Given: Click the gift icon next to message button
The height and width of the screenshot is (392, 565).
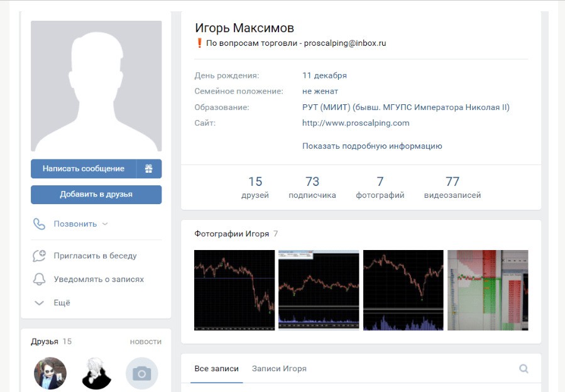Looking at the screenshot, I should pyautogui.click(x=149, y=168).
